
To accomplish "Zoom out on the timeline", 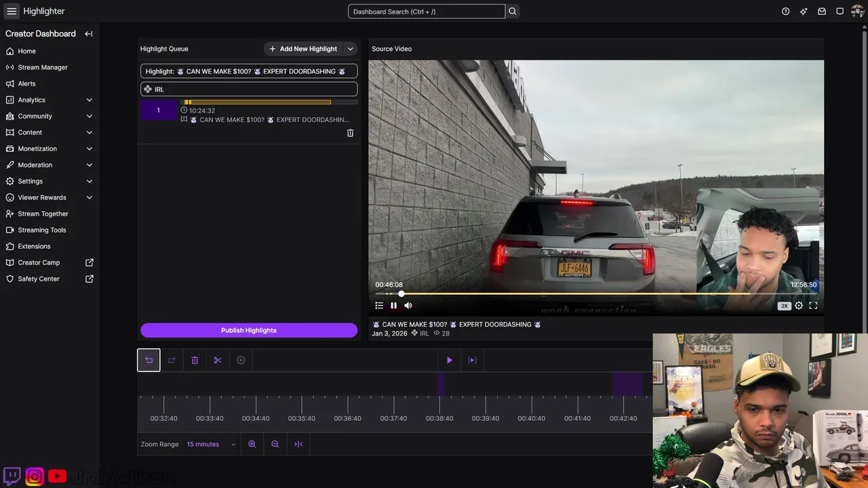I will [275, 444].
